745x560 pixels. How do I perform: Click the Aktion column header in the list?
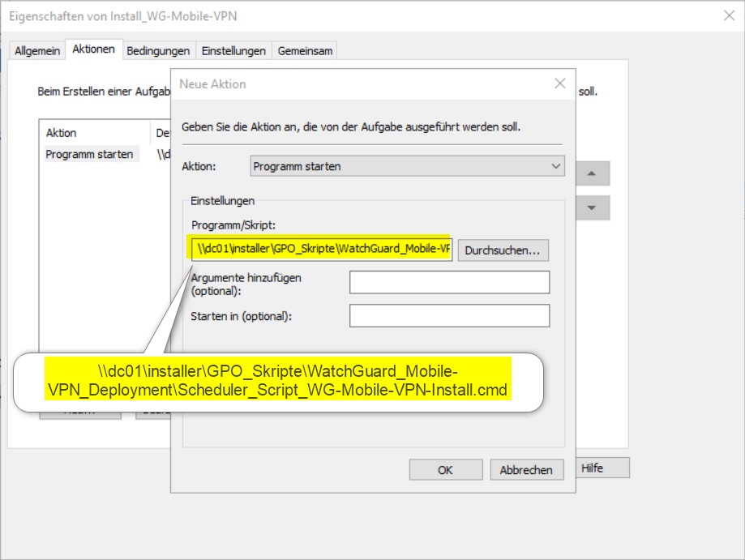[x=95, y=133]
